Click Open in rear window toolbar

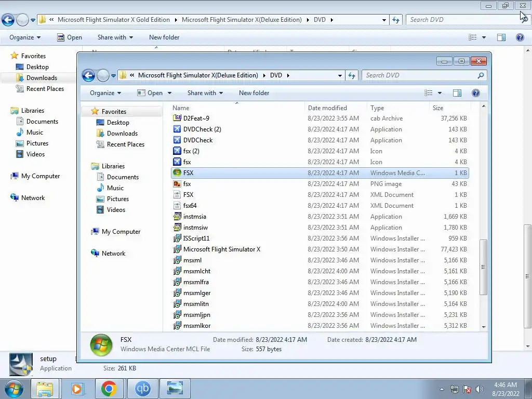click(70, 37)
